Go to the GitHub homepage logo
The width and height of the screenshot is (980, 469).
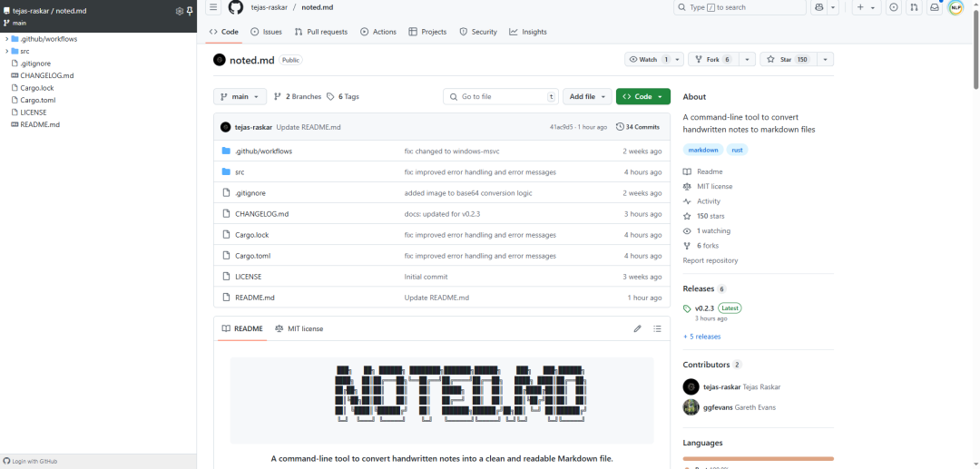[x=236, y=7]
